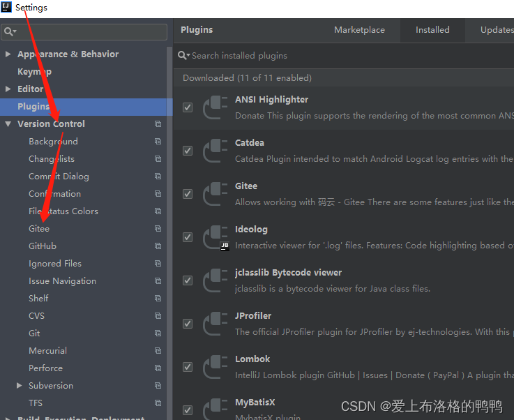Screen dimensions: 514x420
Task: Uncheck jclasslib Bytecode viewer checkbox
Action: pos(188,280)
